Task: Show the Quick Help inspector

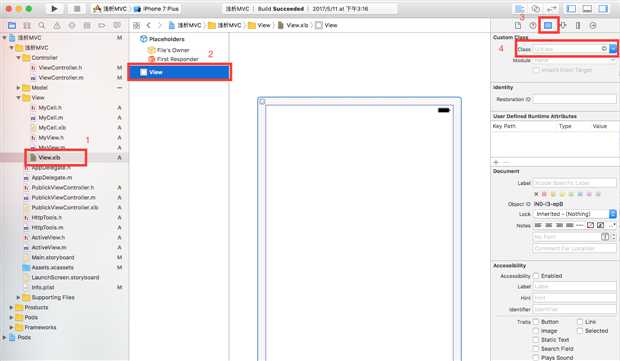Action: pos(533,25)
